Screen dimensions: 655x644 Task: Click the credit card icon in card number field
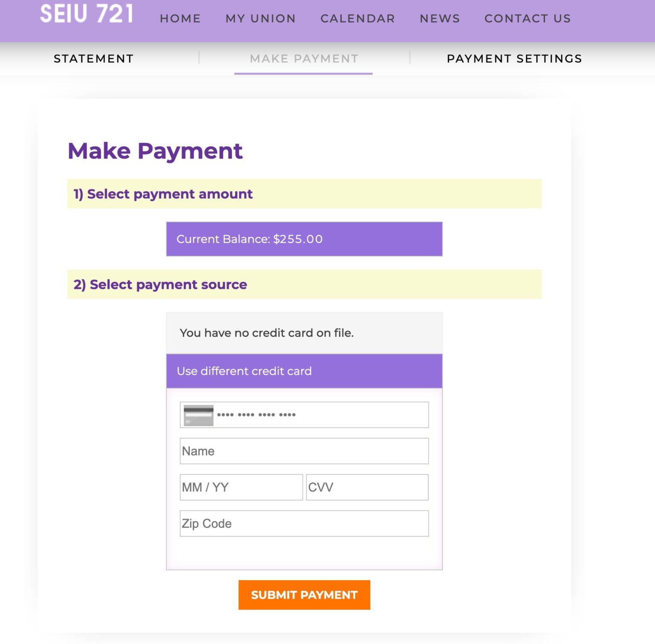[198, 415]
